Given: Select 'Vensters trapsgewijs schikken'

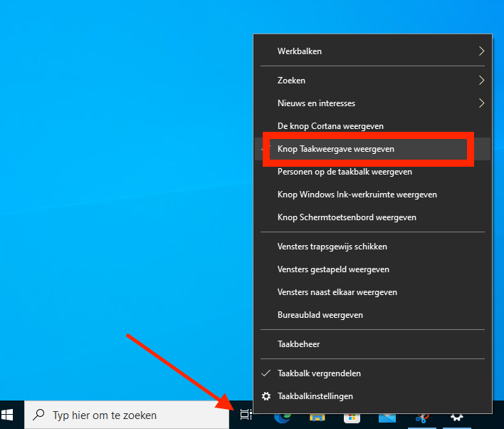Looking at the screenshot, I should click(x=332, y=247).
